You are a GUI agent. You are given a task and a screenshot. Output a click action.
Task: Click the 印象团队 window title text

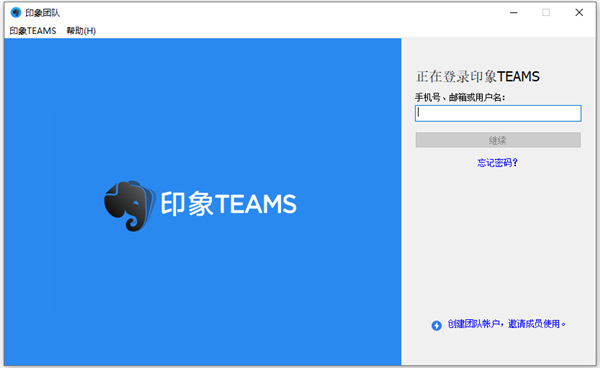click(x=42, y=13)
